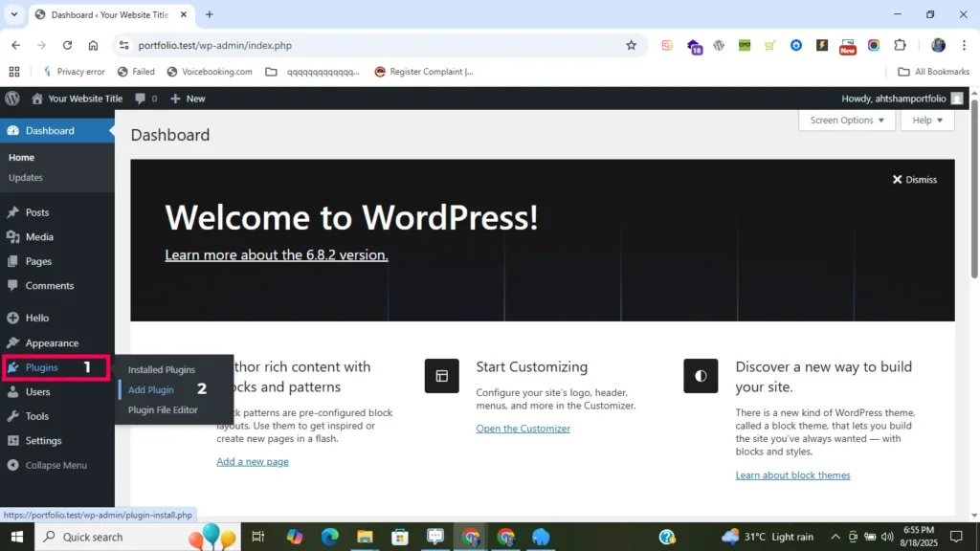Dismiss the Welcome to WordPress panel
This screenshot has height=551, width=980.
tap(915, 180)
